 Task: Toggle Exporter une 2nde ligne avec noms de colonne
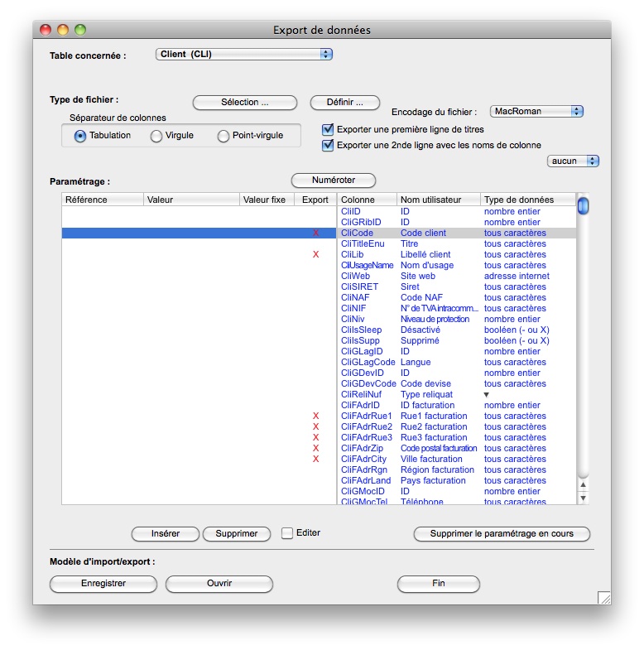point(328,145)
